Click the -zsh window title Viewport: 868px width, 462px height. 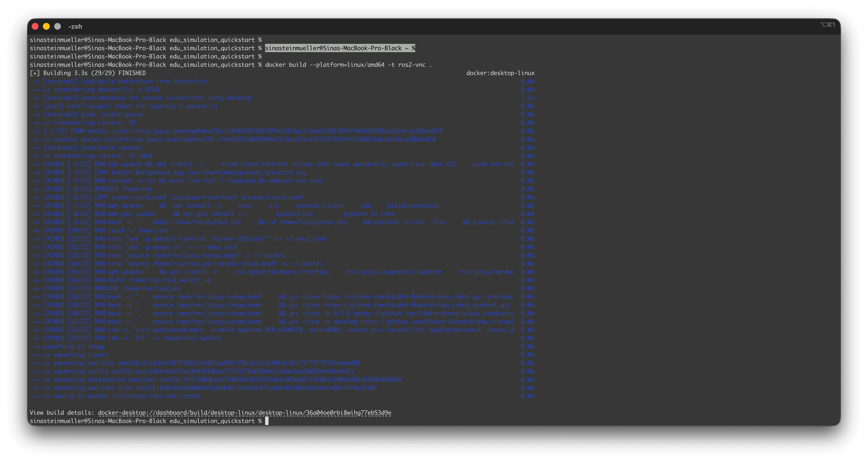click(x=75, y=27)
